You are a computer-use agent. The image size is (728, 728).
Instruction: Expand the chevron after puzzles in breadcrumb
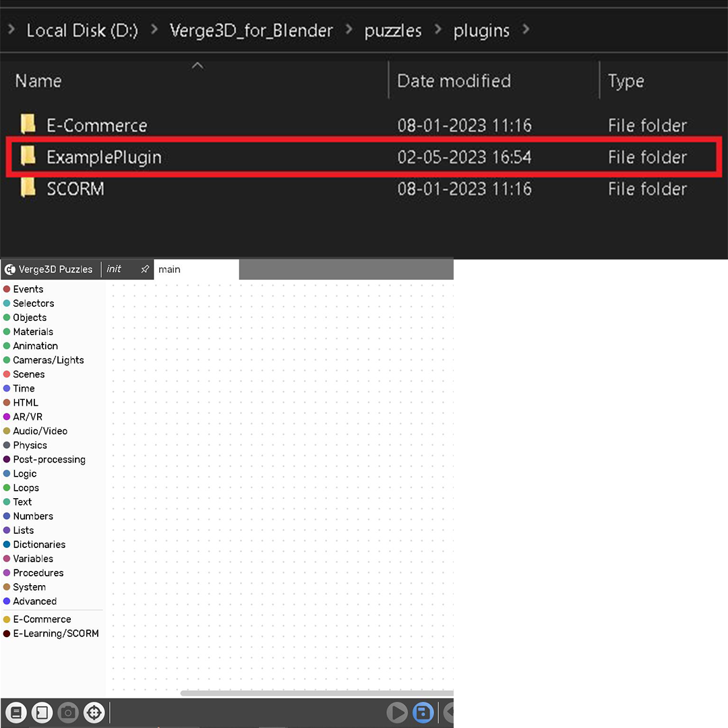click(438, 30)
